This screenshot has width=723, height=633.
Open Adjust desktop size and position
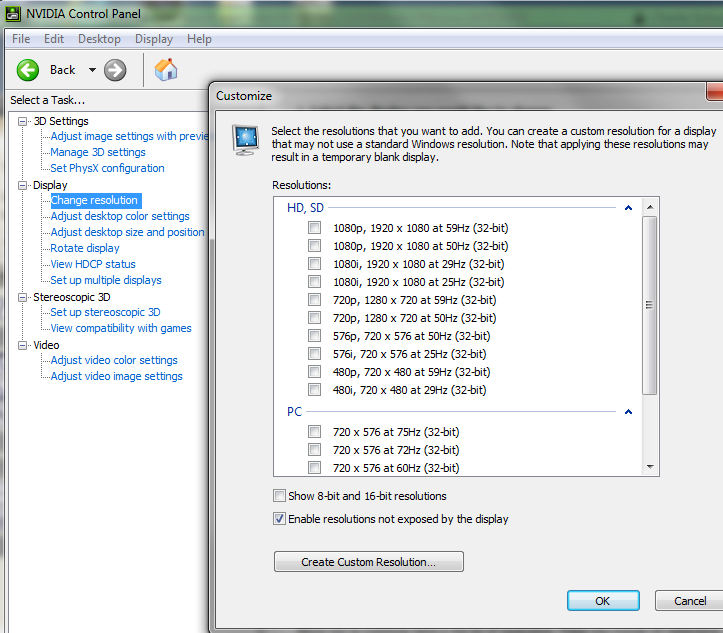pyautogui.click(x=127, y=232)
